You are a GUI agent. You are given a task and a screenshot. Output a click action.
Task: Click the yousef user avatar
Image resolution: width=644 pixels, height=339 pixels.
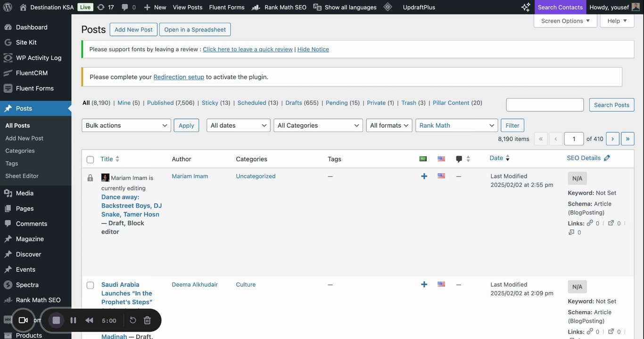click(x=636, y=7)
